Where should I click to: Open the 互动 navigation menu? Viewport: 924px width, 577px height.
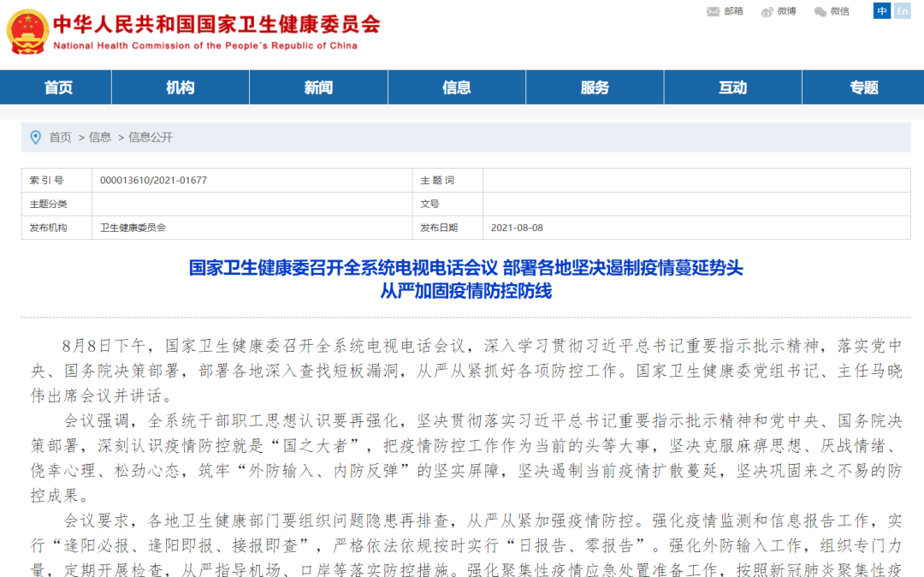tap(733, 87)
